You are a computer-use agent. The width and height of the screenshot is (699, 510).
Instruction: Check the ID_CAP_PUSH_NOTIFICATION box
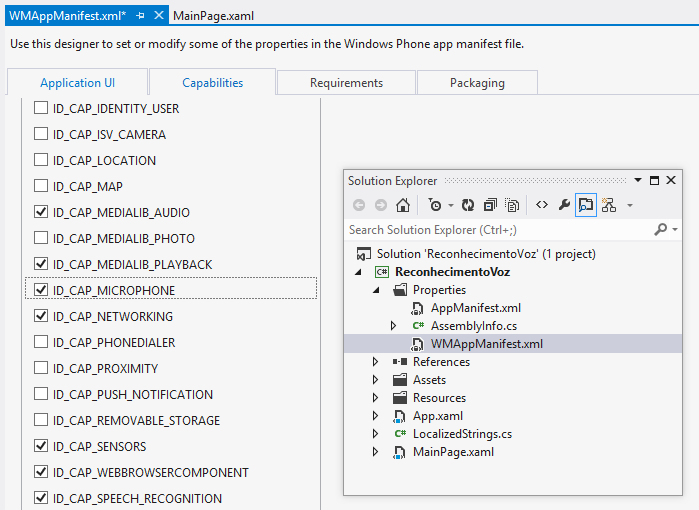pyautogui.click(x=41, y=394)
